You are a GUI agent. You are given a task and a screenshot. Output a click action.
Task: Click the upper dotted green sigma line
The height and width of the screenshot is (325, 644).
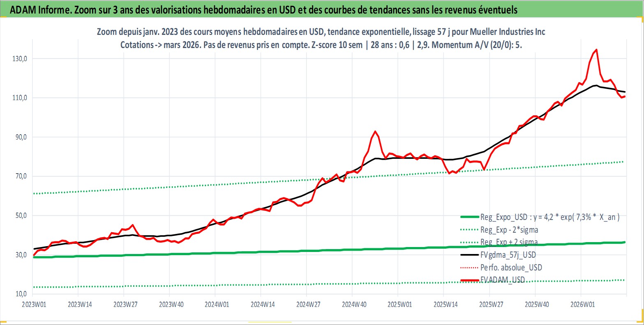tap(329, 178)
